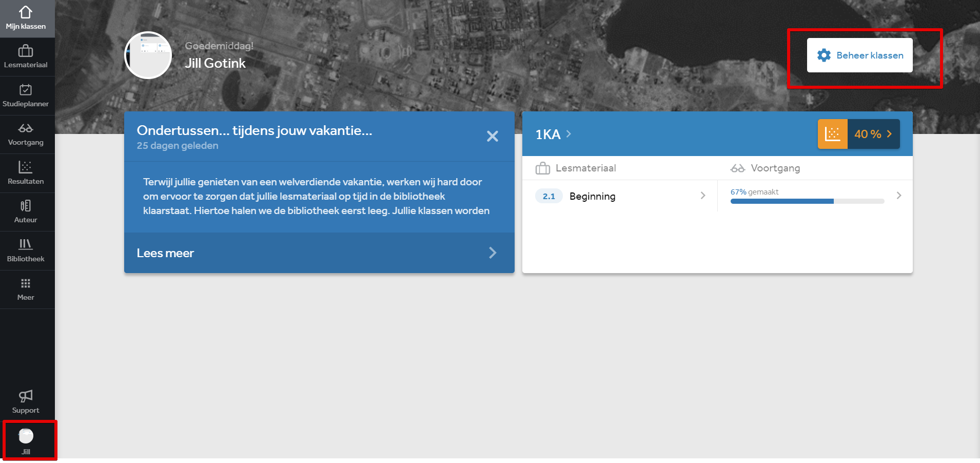The width and height of the screenshot is (980, 463).
Task: Click the Lesmateriaal heading in 1KA card
Action: tap(585, 168)
